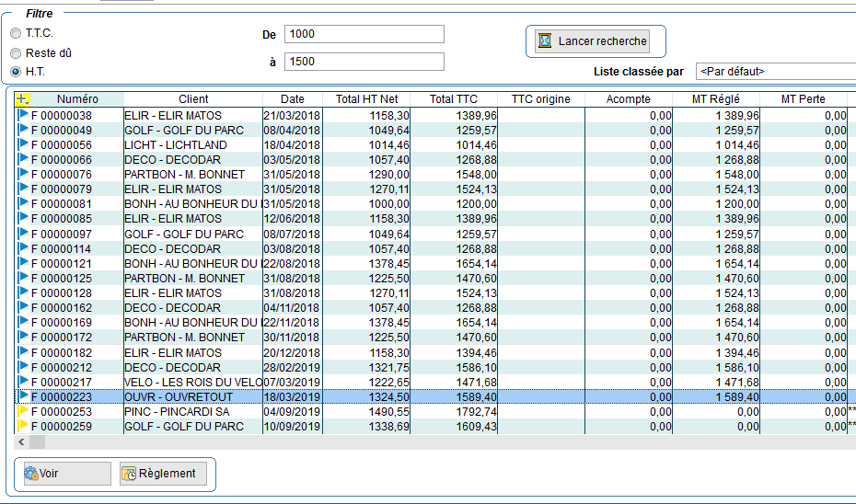Click blue flag of invoice F 00000085

click(23, 218)
